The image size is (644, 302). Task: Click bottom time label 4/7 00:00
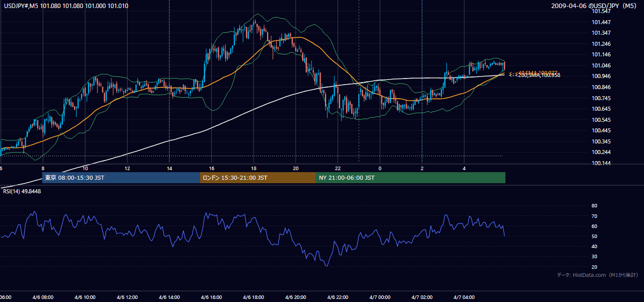pos(380,297)
